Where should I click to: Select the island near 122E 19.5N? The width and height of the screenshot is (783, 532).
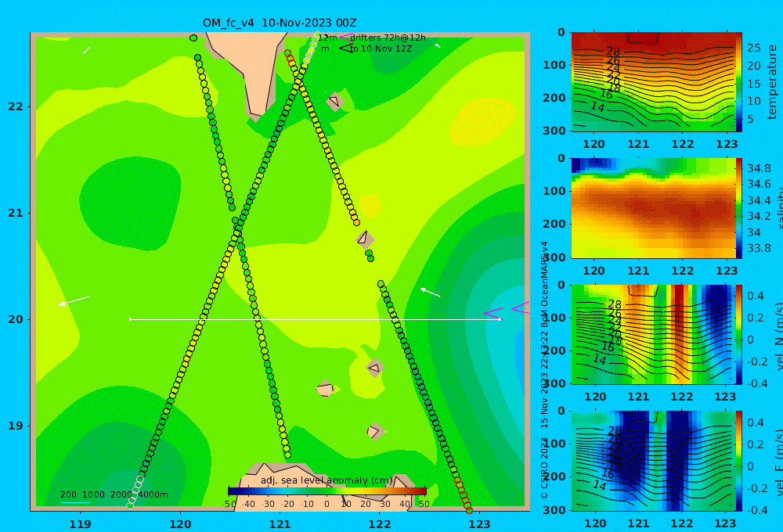coord(374,368)
